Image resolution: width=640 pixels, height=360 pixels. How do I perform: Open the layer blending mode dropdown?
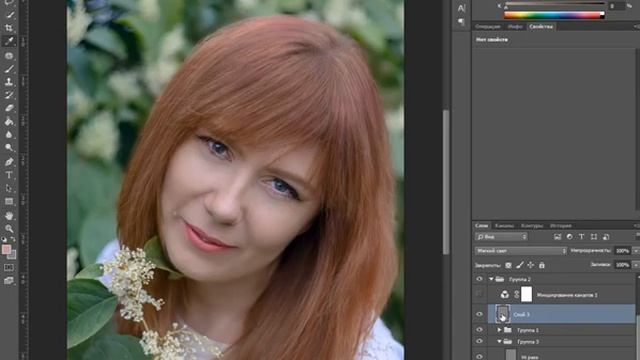pyautogui.click(x=521, y=251)
